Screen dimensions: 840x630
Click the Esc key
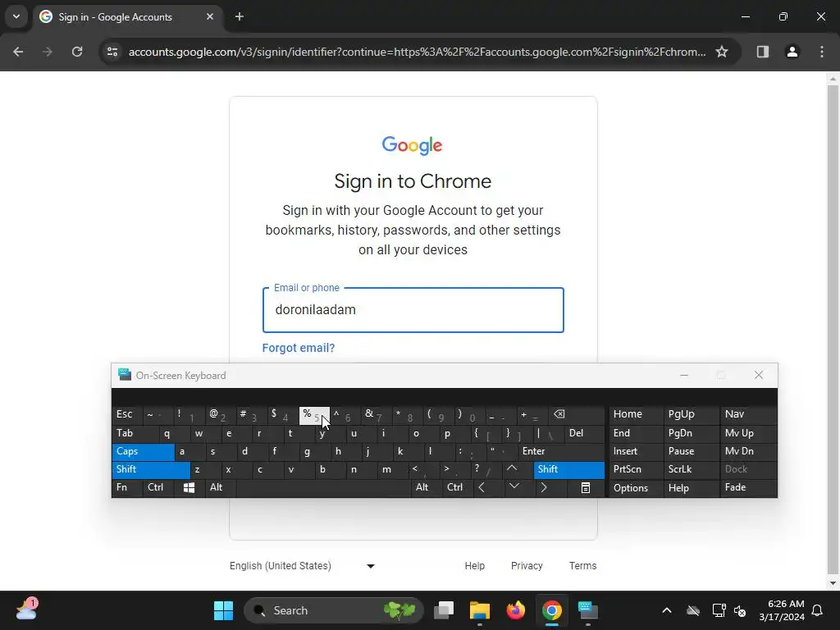(x=127, y=414)
